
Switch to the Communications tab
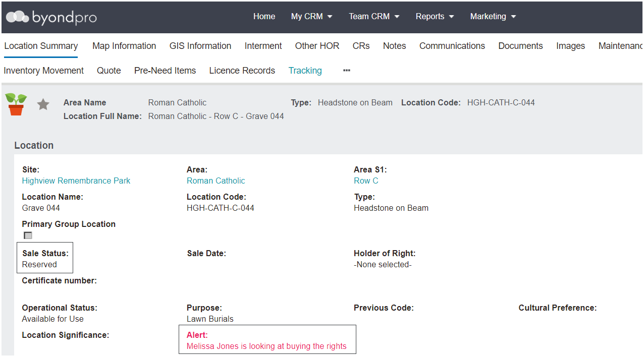tap(452, 46)
